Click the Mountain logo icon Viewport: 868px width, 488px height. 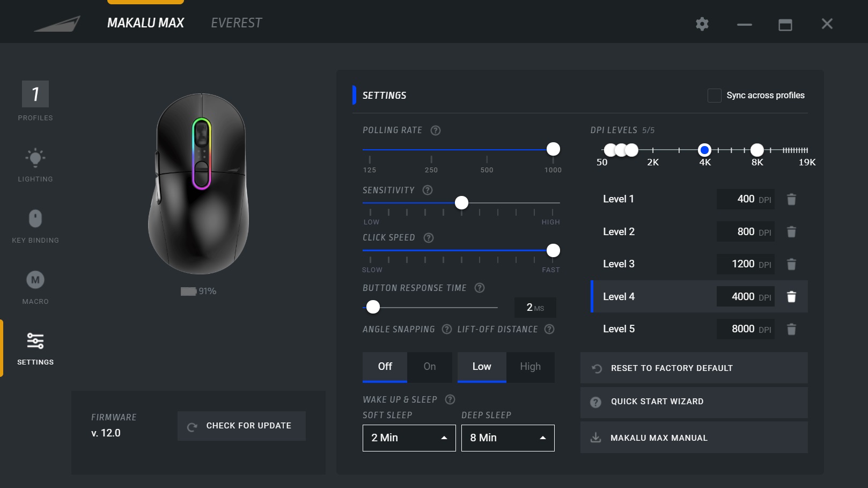coord(57,24)
